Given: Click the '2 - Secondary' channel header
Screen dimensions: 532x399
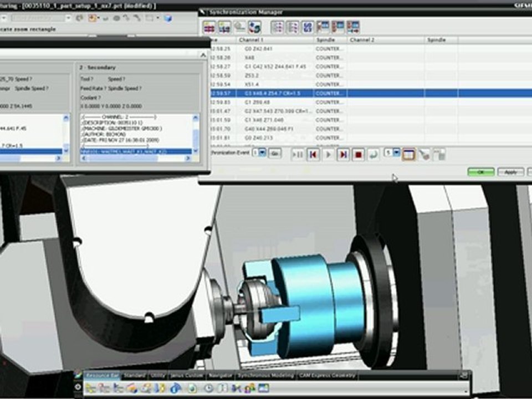Looking at the screenshot, I should point(98,68).
